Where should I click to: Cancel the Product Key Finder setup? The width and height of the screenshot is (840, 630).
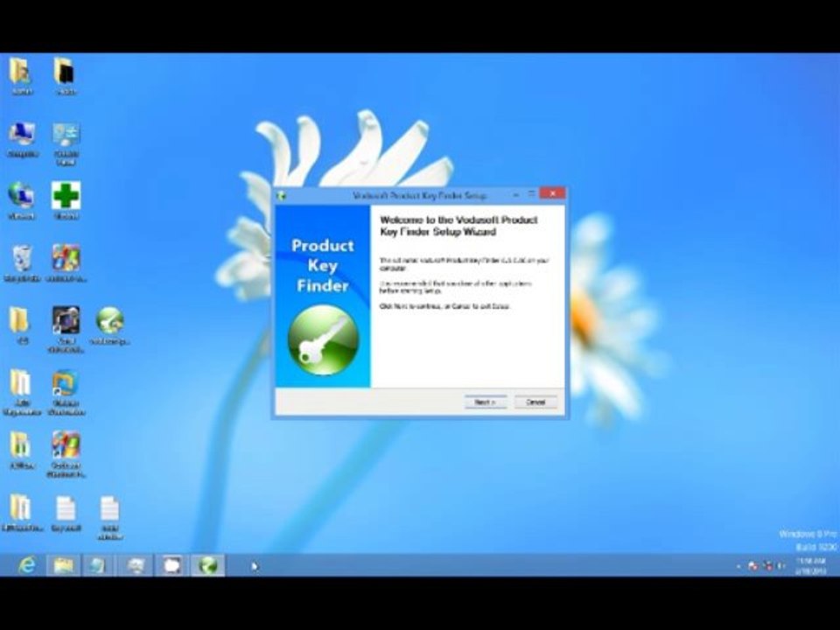[x=535, y=402]
